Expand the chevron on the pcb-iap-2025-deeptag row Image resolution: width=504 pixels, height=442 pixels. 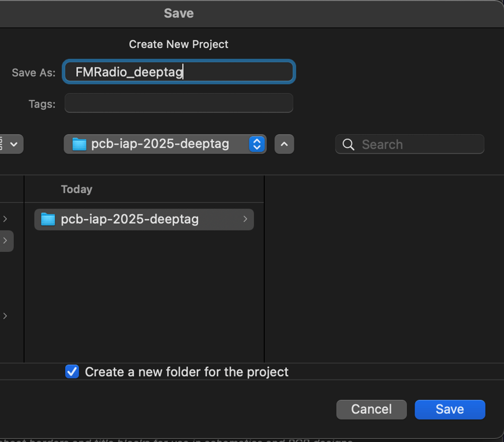[245, 219]
